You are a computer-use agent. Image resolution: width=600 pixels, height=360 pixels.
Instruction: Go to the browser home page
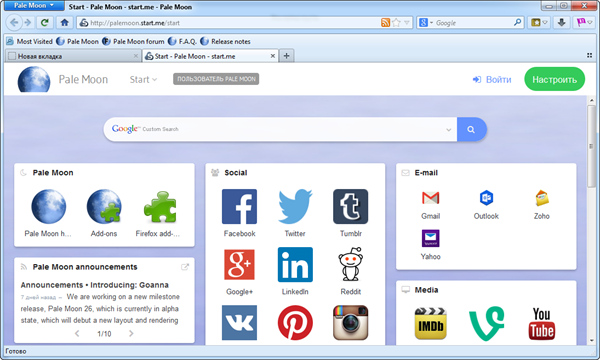point(64,23)
